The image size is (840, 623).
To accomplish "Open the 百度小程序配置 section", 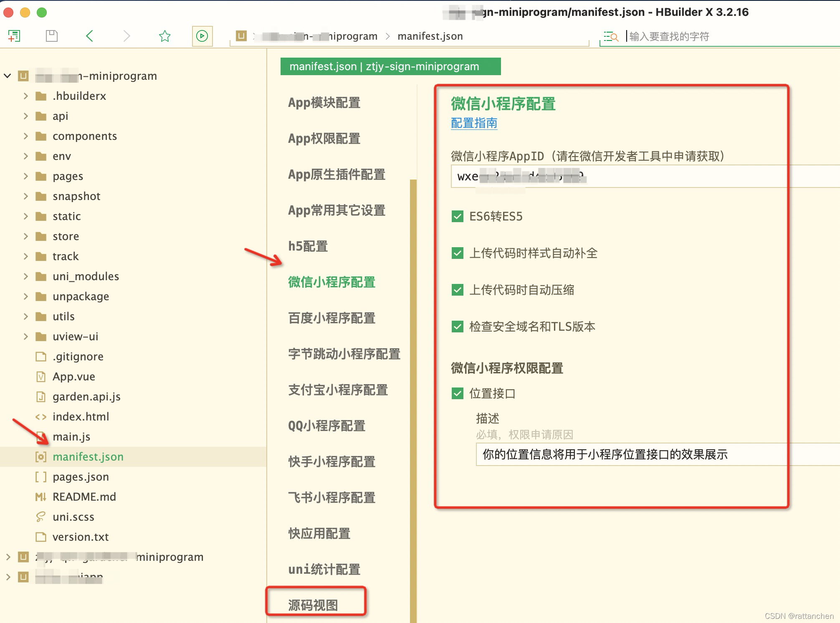I will pos(332,318).
